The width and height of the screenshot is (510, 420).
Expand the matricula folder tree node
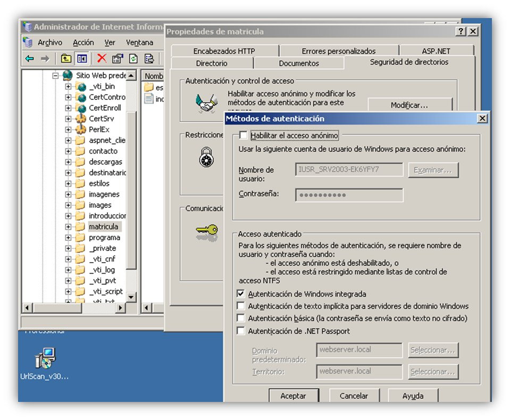[x=68, y=226]
